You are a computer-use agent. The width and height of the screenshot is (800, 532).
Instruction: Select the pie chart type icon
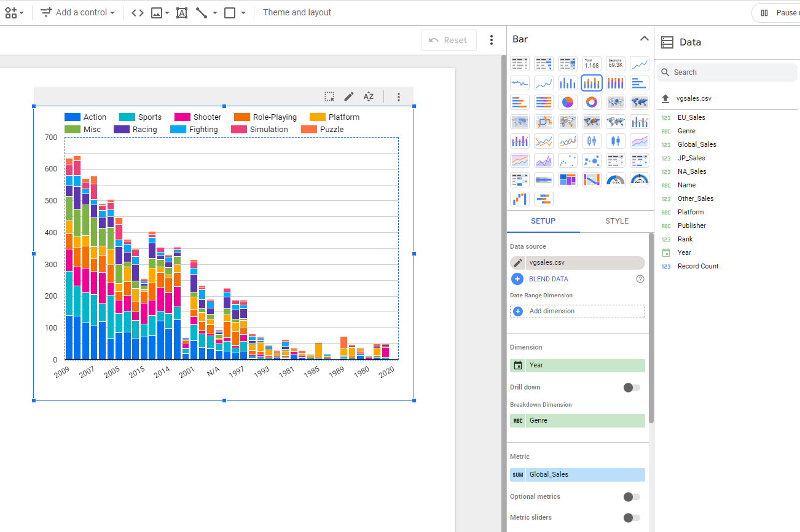[x=568, y=102]
